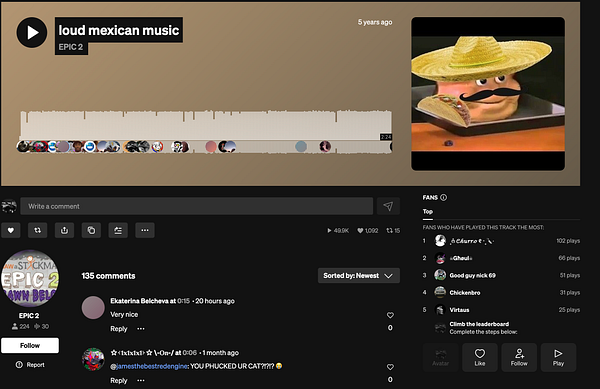This screenshot has width=600, height=389.
Task: Reply to the YOU PHUCKED UR CAT comment
Action: (119, 381)
